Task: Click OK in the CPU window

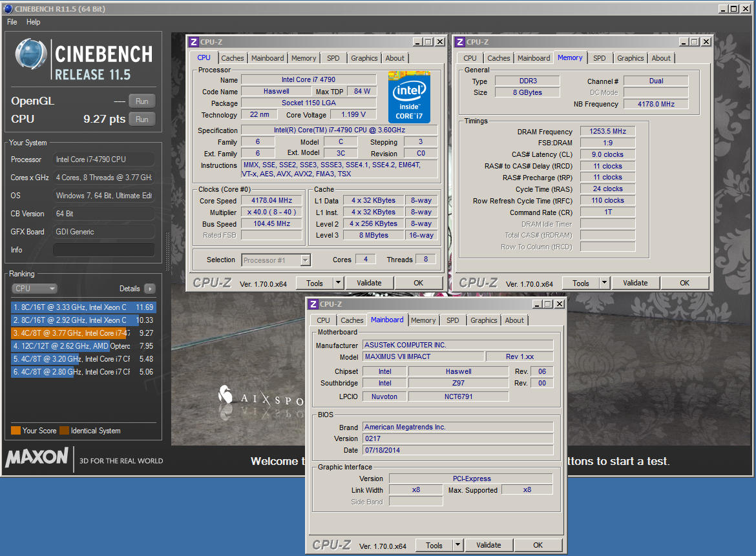Action: click(419, 283)
